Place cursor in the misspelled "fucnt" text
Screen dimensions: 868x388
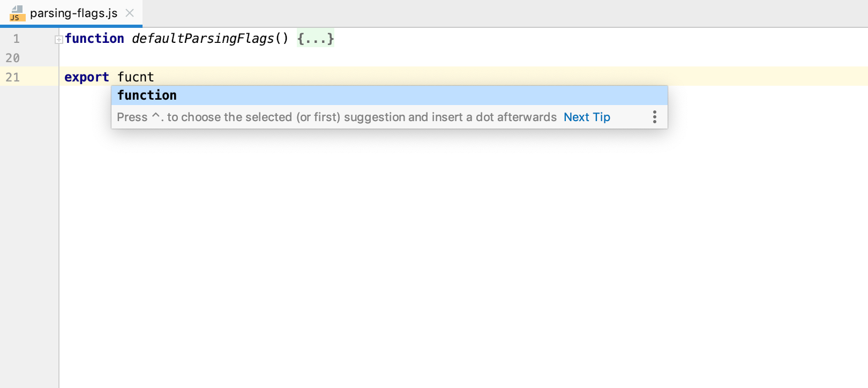136,77
